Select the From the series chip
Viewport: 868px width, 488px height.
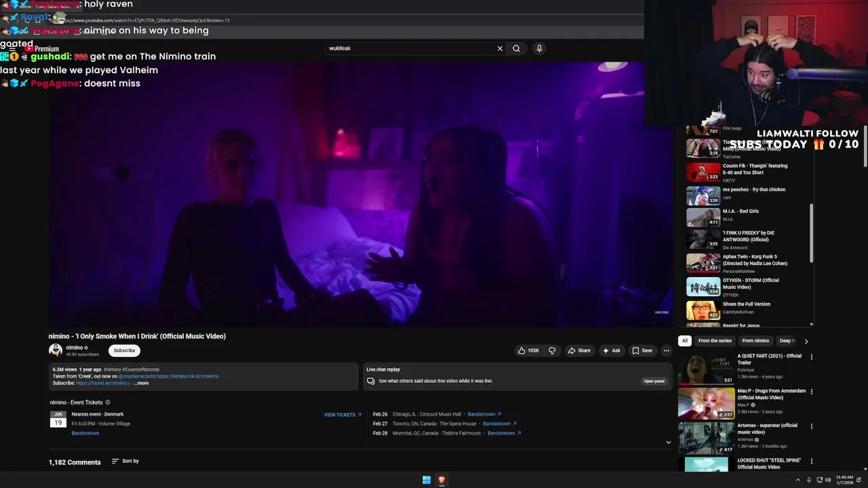[715, 341]
